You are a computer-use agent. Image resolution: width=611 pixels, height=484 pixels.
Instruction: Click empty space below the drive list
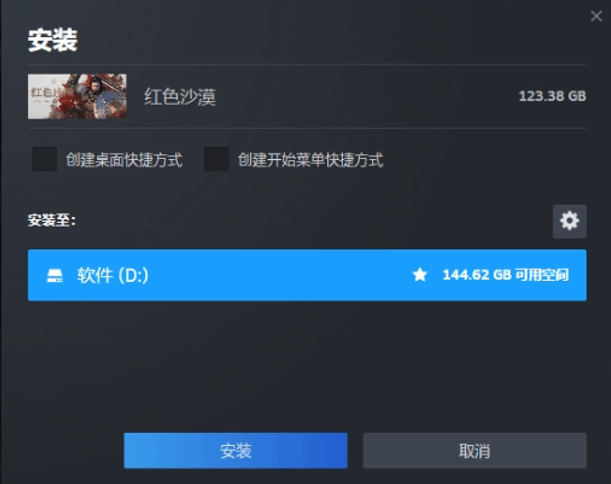(x=307, y=362)
